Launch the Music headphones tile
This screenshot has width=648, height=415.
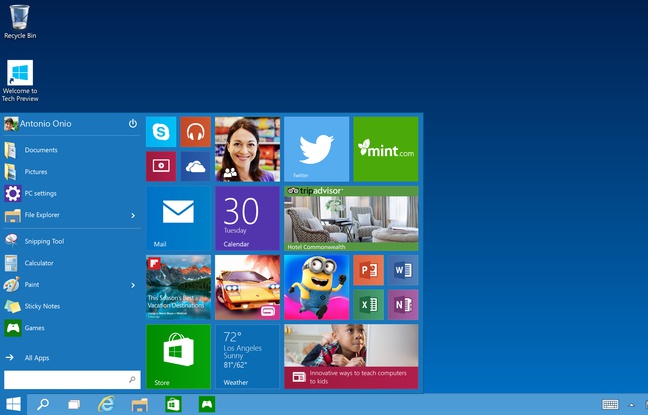[195, 132]
